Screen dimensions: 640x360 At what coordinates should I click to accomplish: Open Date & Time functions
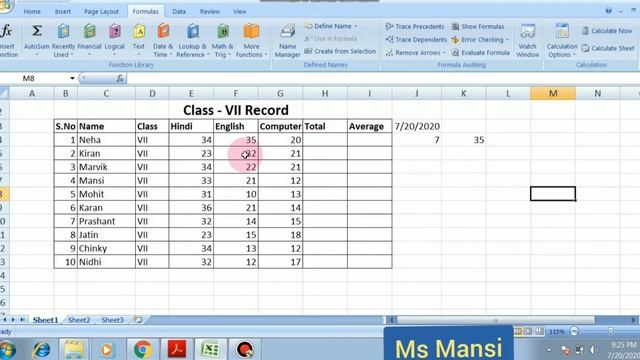[163, 40]
